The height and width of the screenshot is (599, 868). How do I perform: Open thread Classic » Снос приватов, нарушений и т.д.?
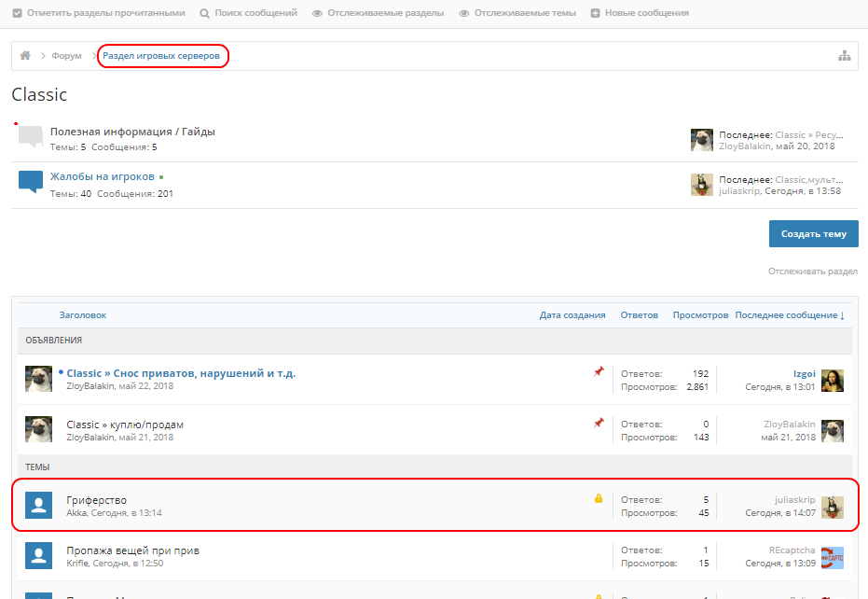pyautogui.click(x=181, y=373)
